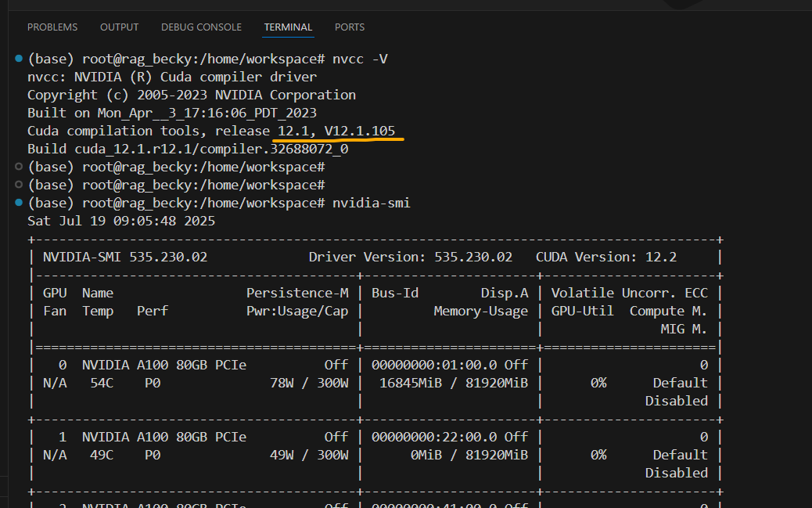The image size is (812, 508).
Task: Click the 'GPU-Util' header text
Action: (583, 311)
